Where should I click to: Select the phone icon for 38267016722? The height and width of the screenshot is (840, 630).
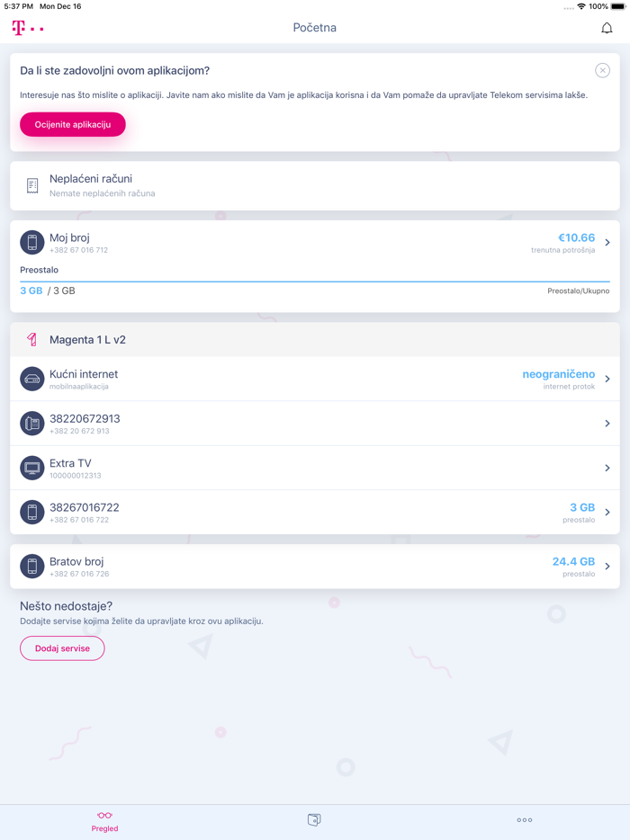pyautogui.click(x=32, y=512)
